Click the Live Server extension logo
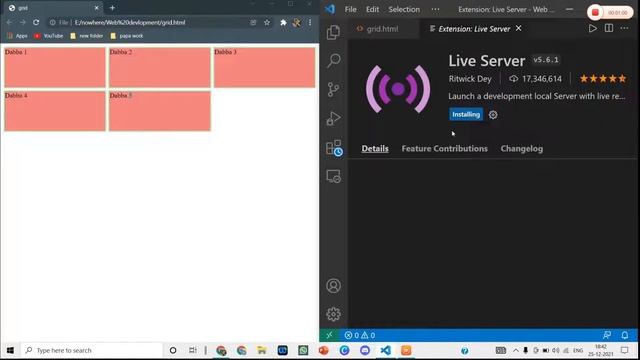Viewport: 640px width, 360px height. tap(398, 89)
